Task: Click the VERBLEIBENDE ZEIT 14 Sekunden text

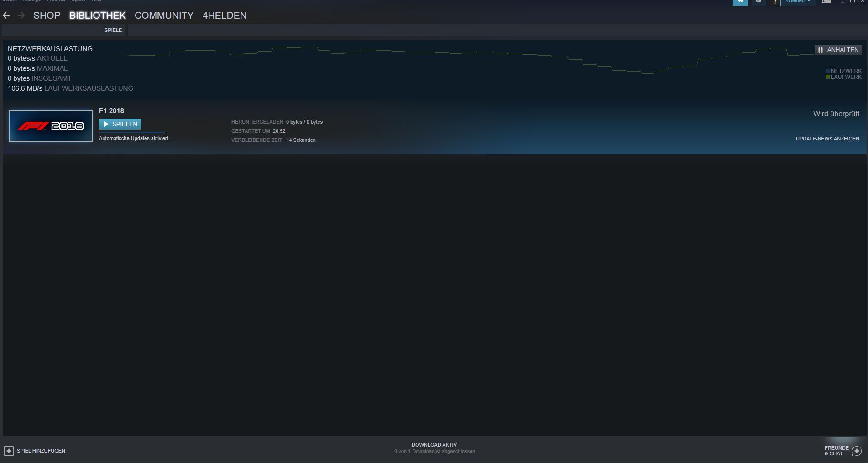Action: point(273,140)
